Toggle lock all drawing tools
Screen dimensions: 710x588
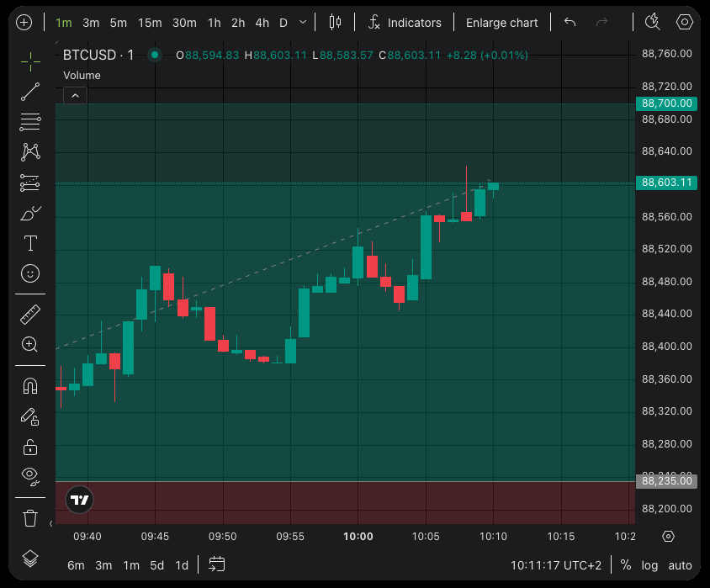(30, 446)
